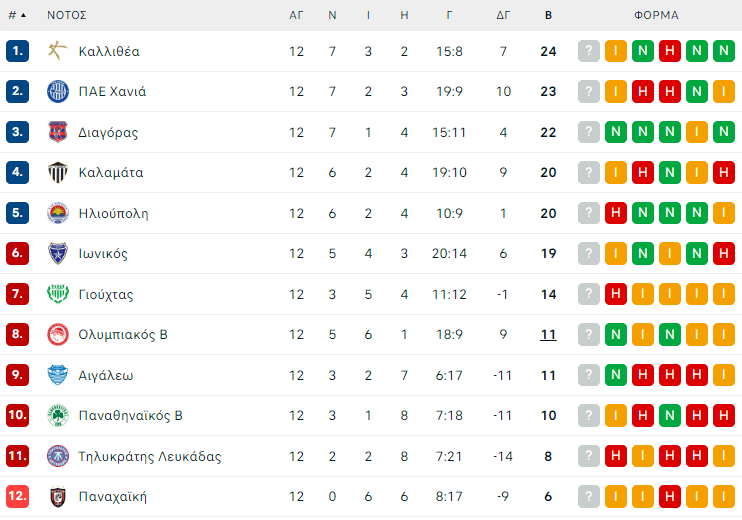742x520 pixels.
Task: Click position badge number 12
Action: pos(17,496)
